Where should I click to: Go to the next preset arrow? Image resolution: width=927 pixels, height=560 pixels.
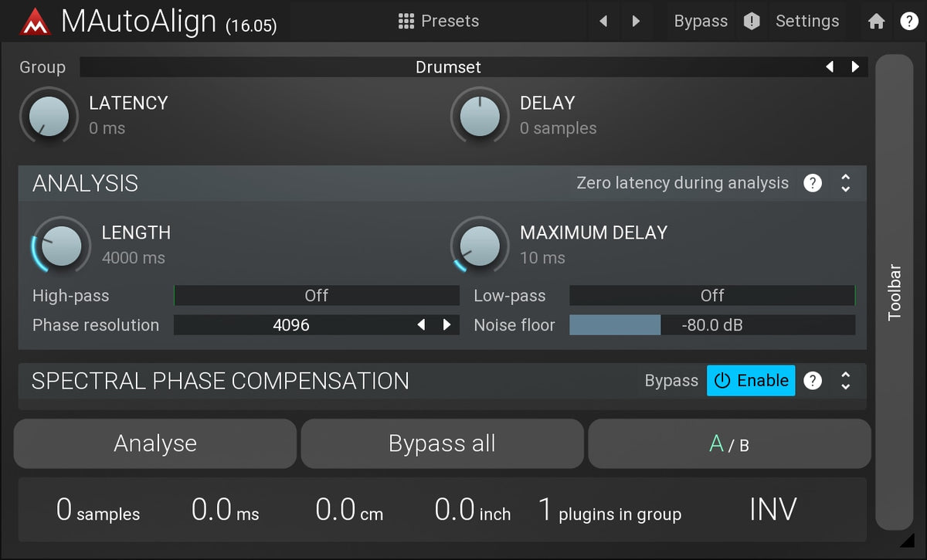pos(636,22)
